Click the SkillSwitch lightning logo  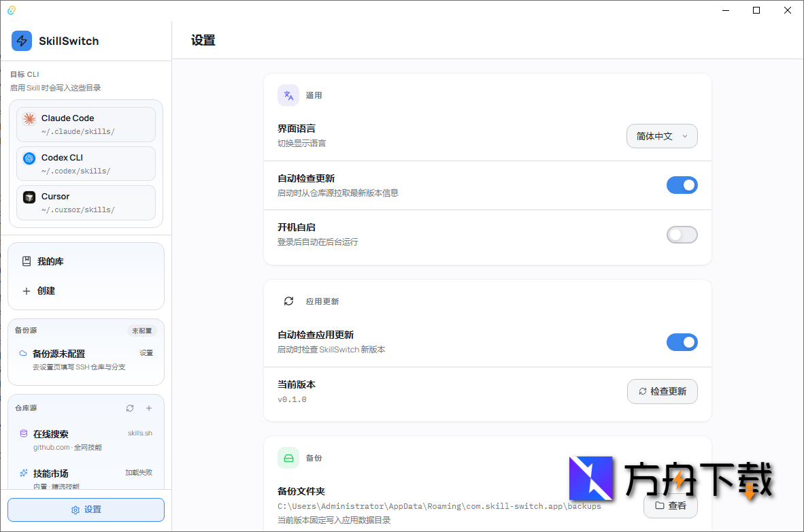(22, 41)
